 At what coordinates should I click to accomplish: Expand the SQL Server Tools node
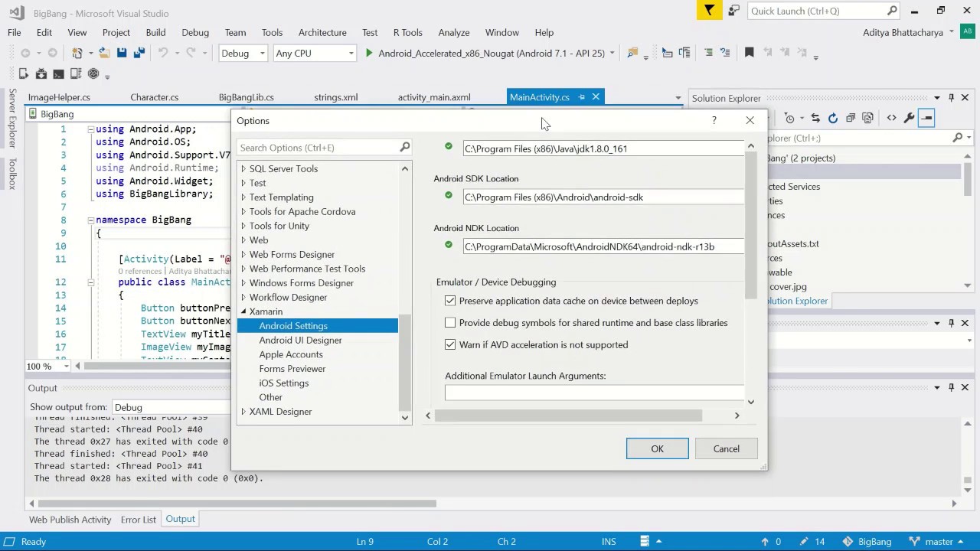243,168
